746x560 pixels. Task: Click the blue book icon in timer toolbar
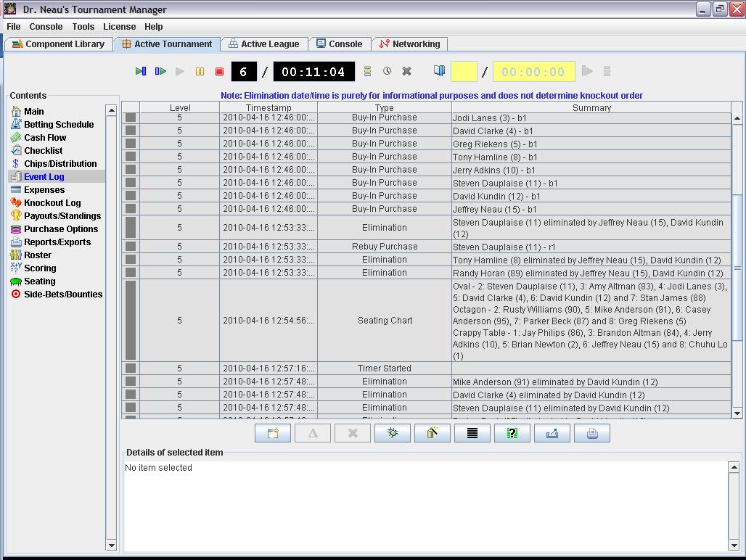point(439,71)
